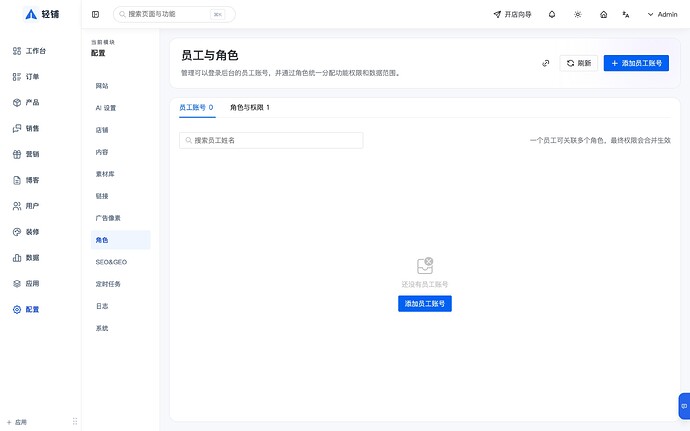Image resolution: width=690 pixels, height=431 pixels.
Task: Click the search pages and functions field
Action: [x=174, y=15]
